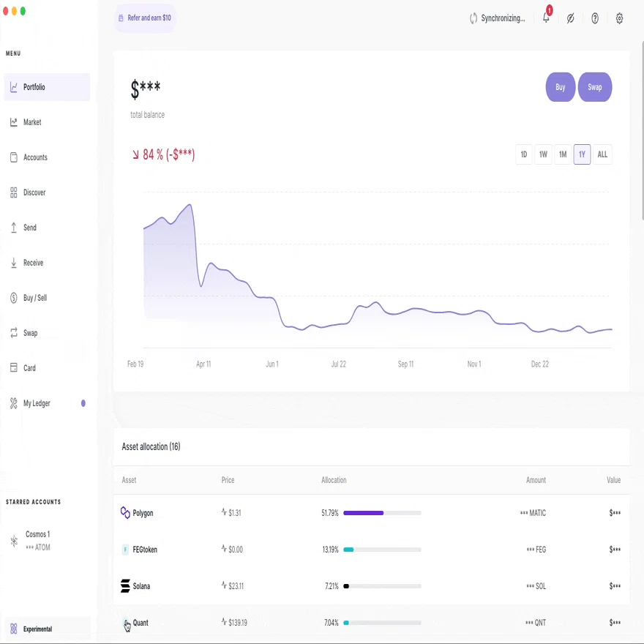
Task: Open the Accounts menu item
Action: [x=47, y=157]
